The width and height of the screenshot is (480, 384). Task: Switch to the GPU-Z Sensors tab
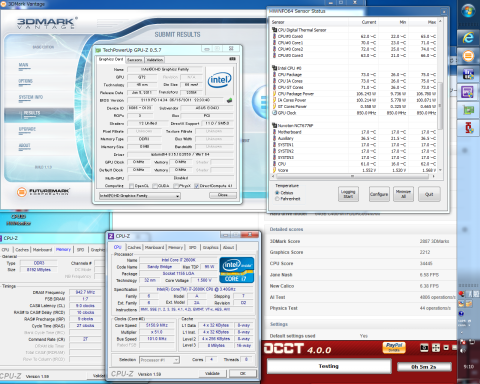pyautogui.click(x=135, y=60)
